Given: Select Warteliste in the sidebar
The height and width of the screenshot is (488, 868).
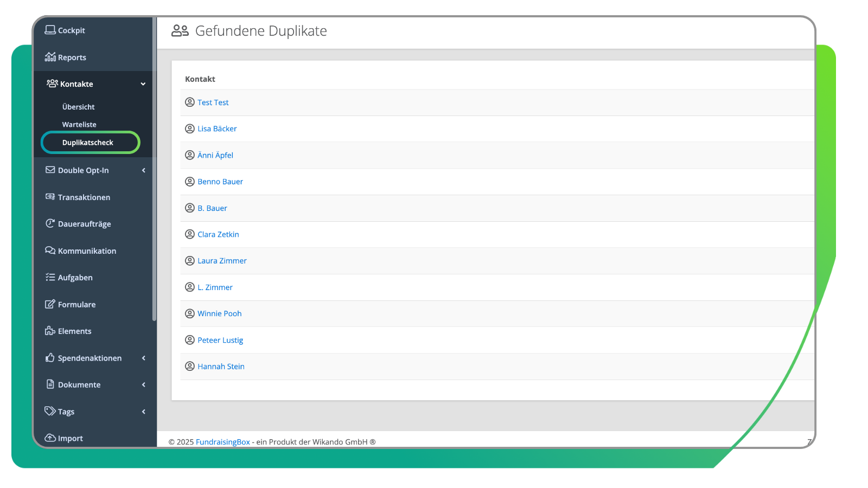Looking at the screenshot, I should click(79, 124).
